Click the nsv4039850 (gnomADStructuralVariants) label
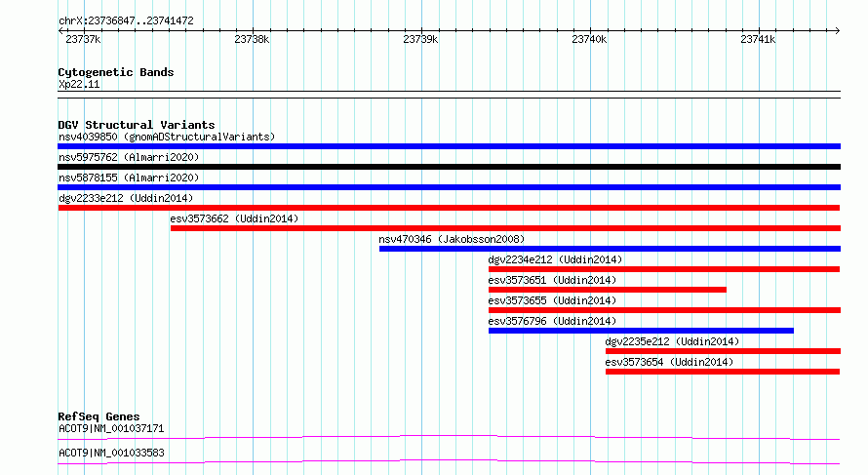 167,137
